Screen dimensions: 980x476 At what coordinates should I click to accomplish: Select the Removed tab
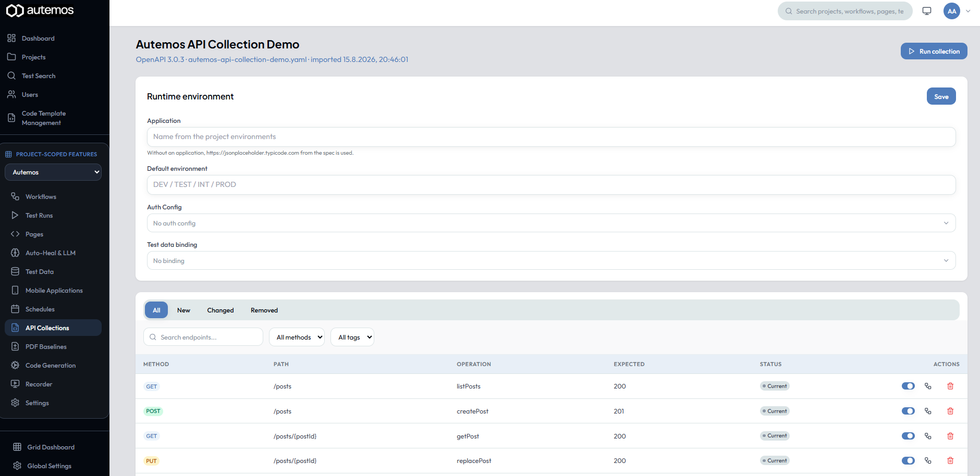click(x=264, y=310)
